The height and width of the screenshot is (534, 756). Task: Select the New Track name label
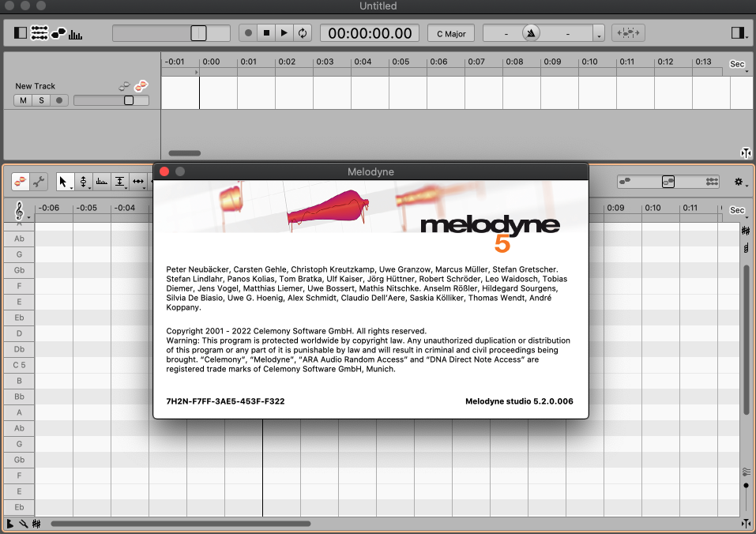[36, 86]
